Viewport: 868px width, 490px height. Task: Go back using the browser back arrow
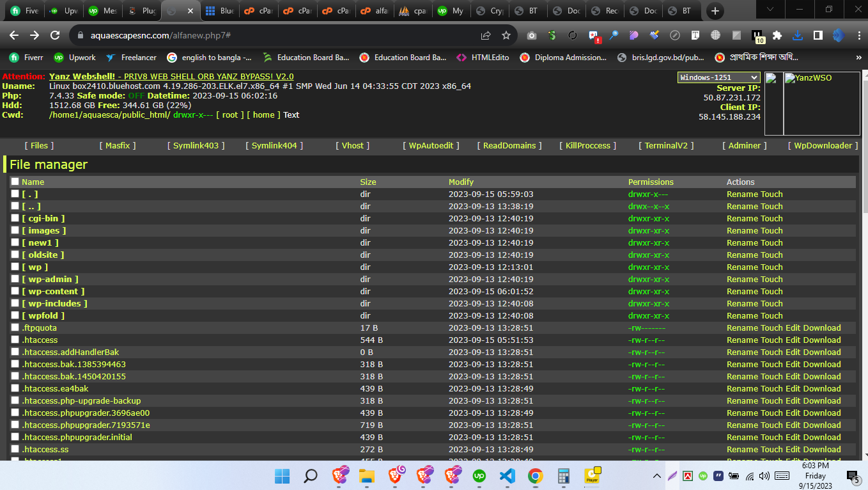[14, 35]
